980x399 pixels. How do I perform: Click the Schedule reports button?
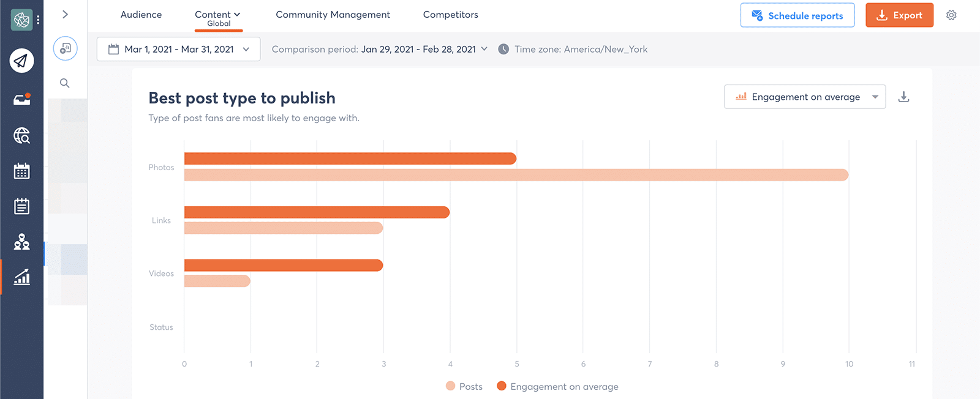click(x=797, y=15)
